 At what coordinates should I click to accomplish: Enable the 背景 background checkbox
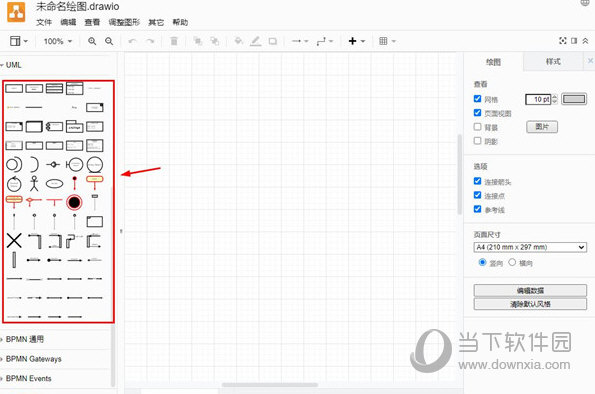pos(477,126)
